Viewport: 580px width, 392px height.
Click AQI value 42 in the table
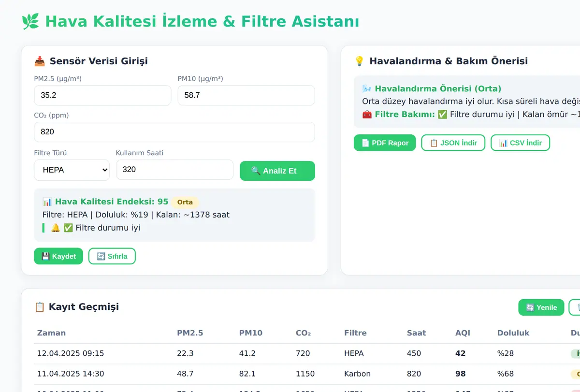click(x=461, y=353)
